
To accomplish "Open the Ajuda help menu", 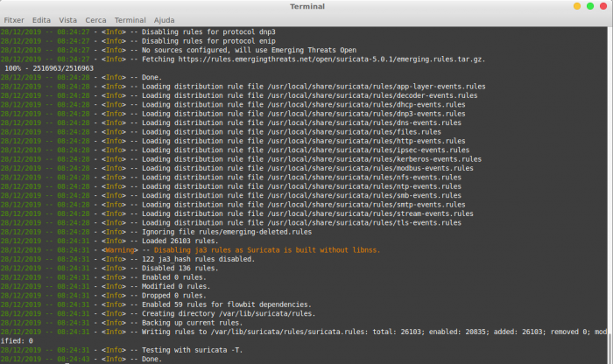I will point(166,18).
